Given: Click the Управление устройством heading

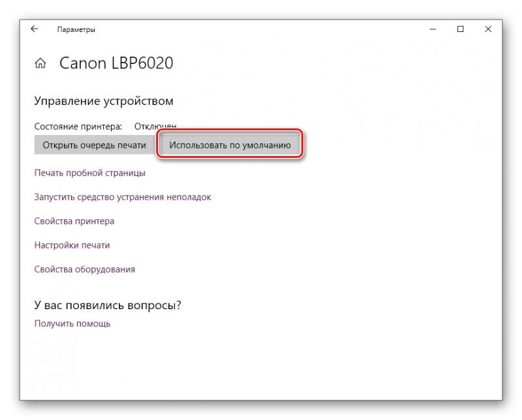Looking at the screenshot, I should coord(104,101).
